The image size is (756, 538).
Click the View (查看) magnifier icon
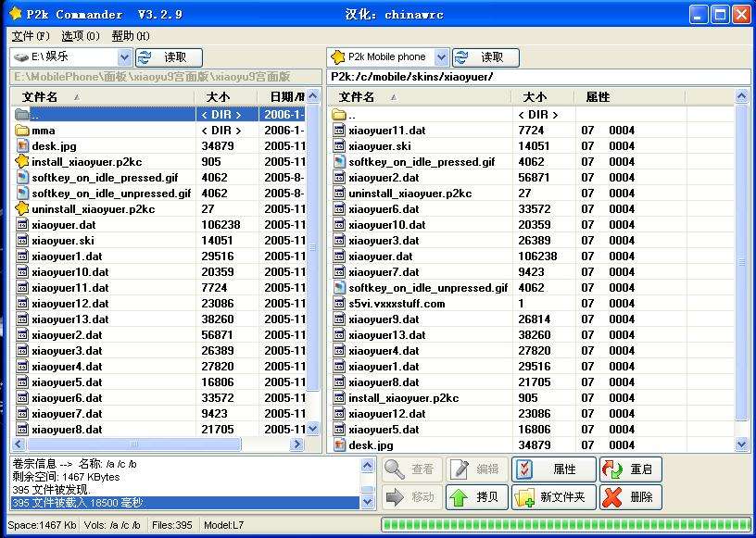point(393,469)
